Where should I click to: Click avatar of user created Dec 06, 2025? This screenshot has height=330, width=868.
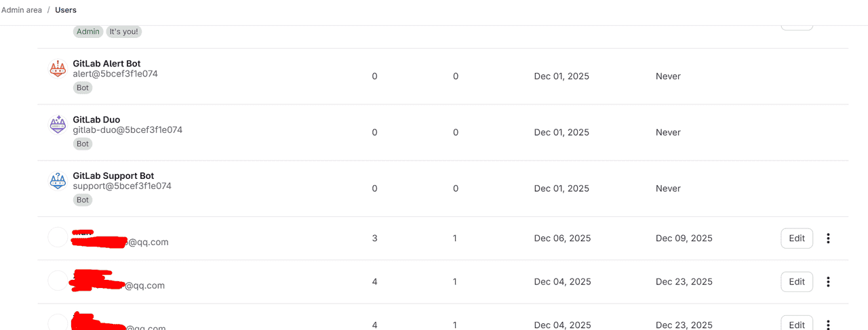coord(58,238)
